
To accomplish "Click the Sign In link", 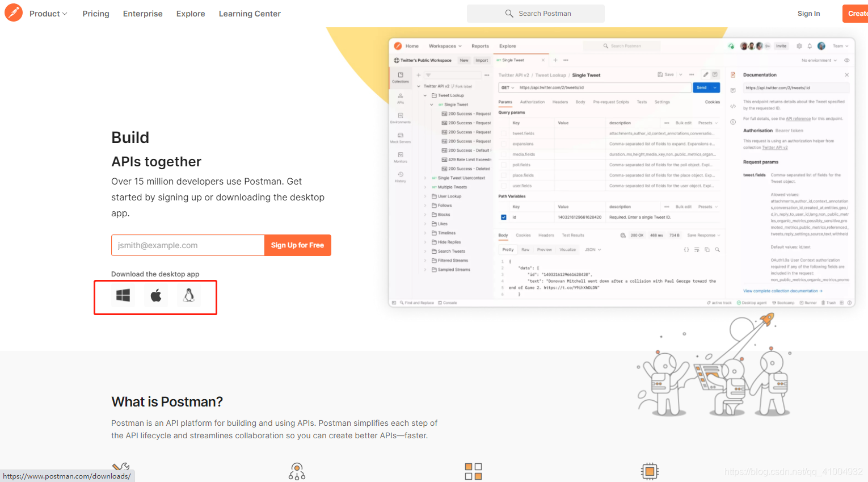I will point(808,14).
